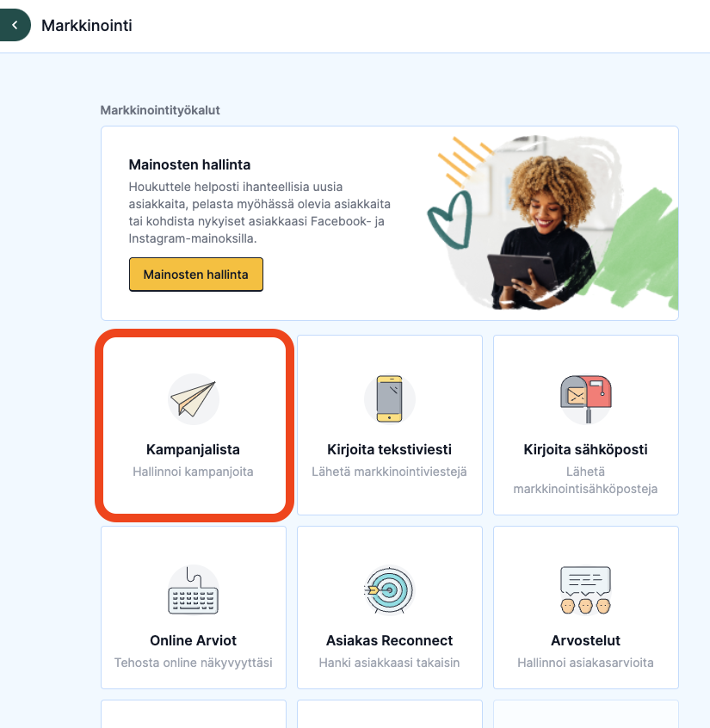Click the Markkinointi page title

pyautogui.click(x=87, y=26)
